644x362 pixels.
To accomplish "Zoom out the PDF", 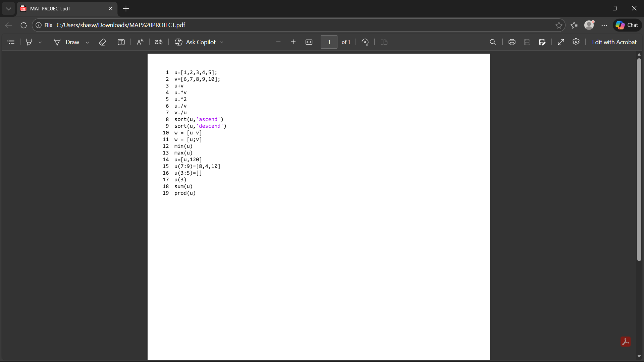I will [278, 42].
